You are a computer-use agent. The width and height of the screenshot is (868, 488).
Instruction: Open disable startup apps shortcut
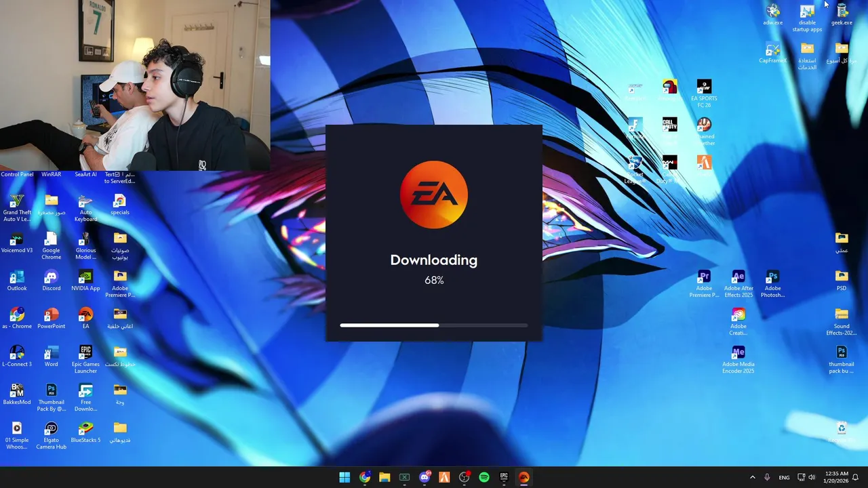tap(807, 18)
